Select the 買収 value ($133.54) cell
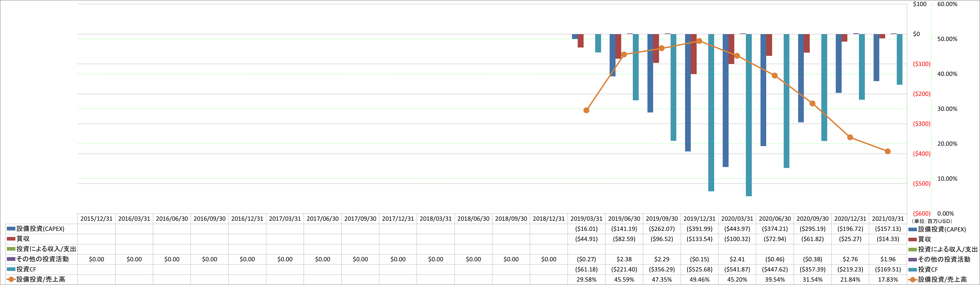This screenshot has height=285, width=980. (699, 239)
